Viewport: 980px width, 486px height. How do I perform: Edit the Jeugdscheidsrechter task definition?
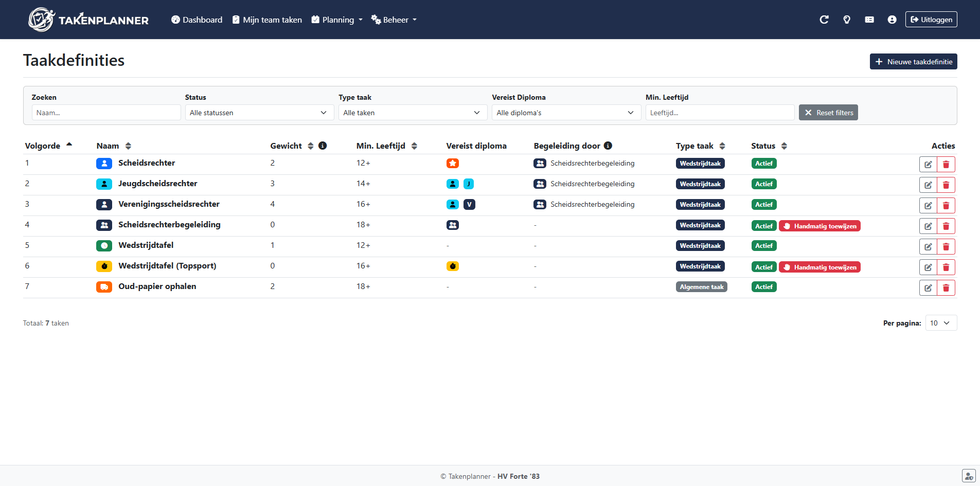928,185
